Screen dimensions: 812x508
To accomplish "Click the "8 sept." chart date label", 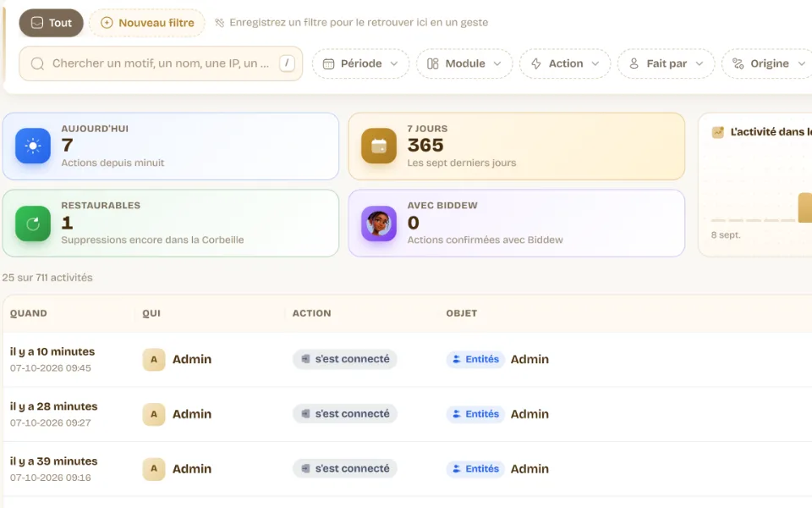I will [726, 235].
